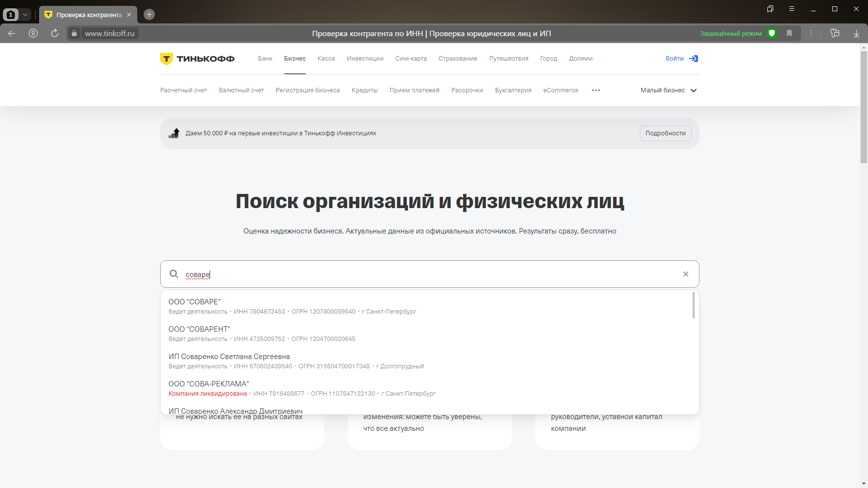Reload the page with the refresh icon
This screenshot has width=868, height=488.
point(55,33)
